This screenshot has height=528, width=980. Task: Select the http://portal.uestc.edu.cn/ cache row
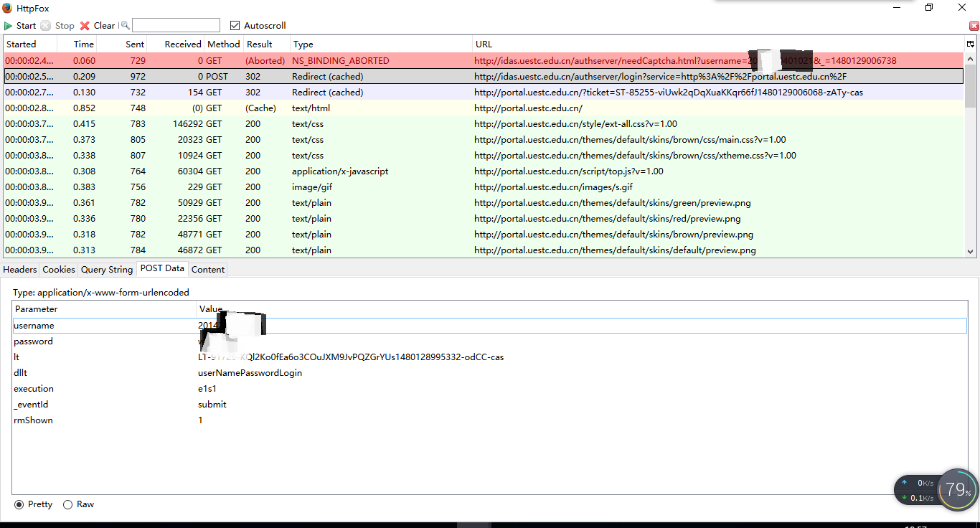[484, 108]
